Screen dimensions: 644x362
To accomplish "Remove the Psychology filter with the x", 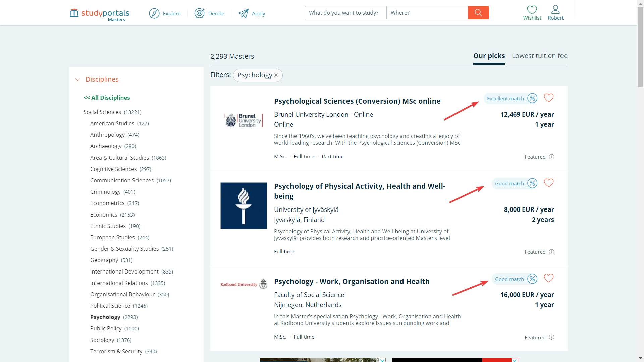I will (276, 75).
